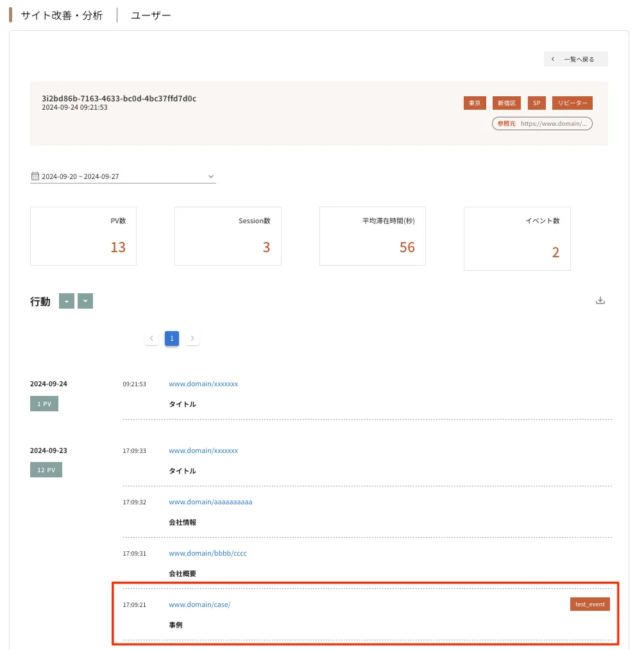Click the SP device tag
This screenshot has height=650, width=644.
coord(537,103)
